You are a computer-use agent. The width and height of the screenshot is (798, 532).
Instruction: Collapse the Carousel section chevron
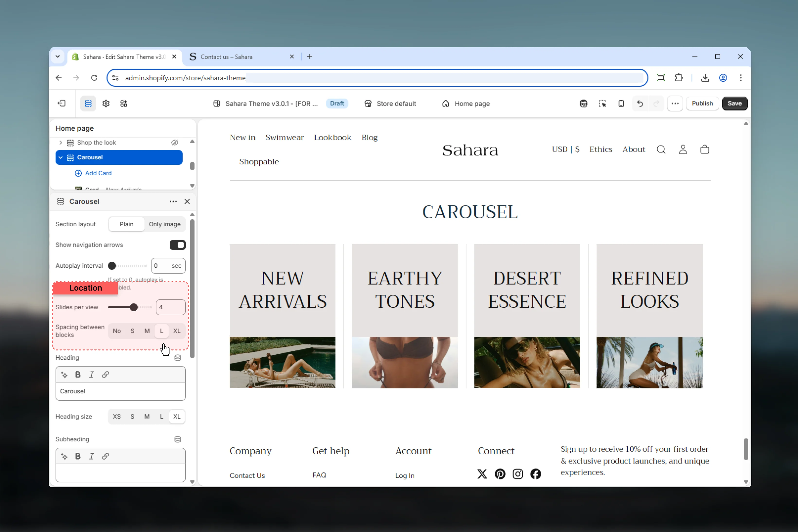click(x=60, y=157)
